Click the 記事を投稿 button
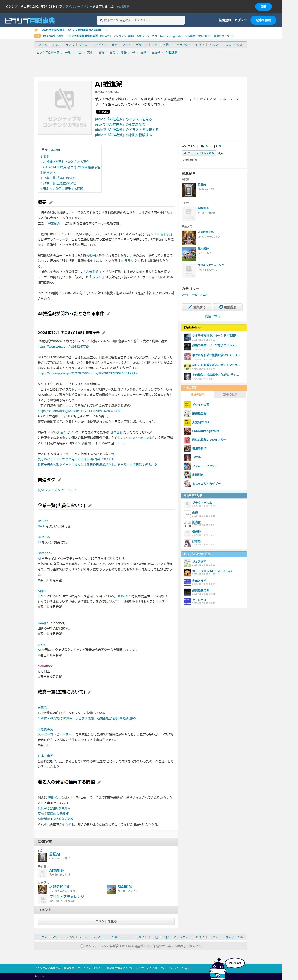Screen dimensions: 298x980 click(x=263, y=20)
